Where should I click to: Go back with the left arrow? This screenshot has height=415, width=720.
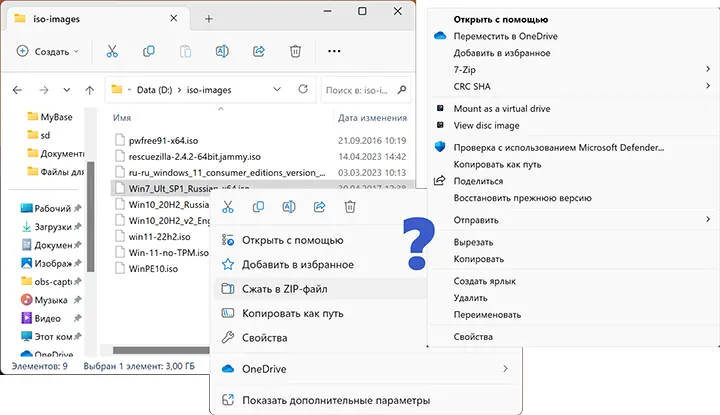click(x=17, y=90)
